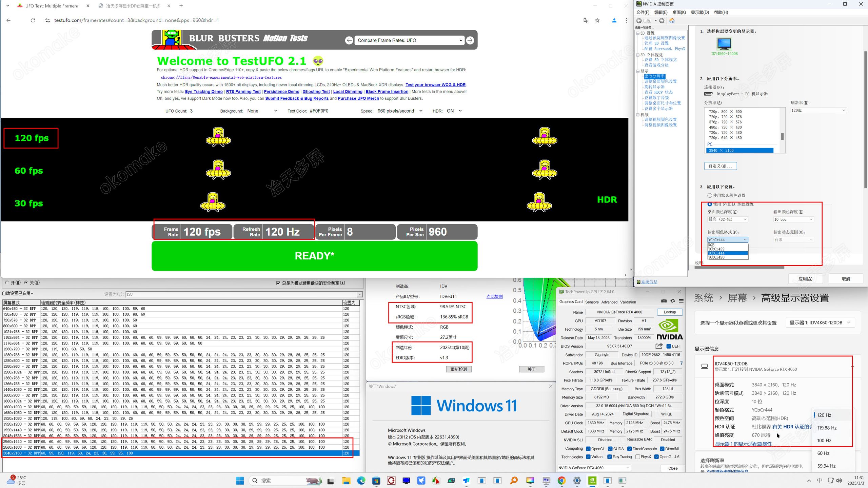
Task: Open the TestUFO Speed dropdown
Action: click(400, 111)
